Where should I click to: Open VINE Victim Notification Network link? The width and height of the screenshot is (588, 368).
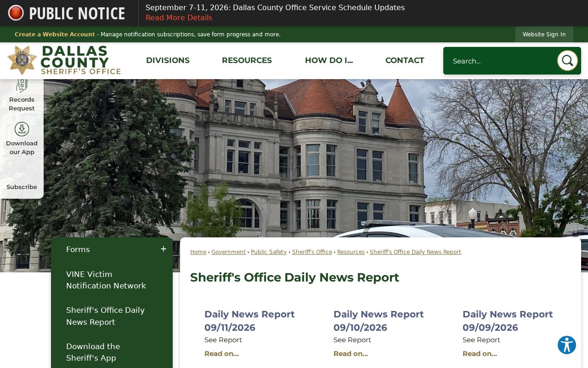[x=106, y=280]
